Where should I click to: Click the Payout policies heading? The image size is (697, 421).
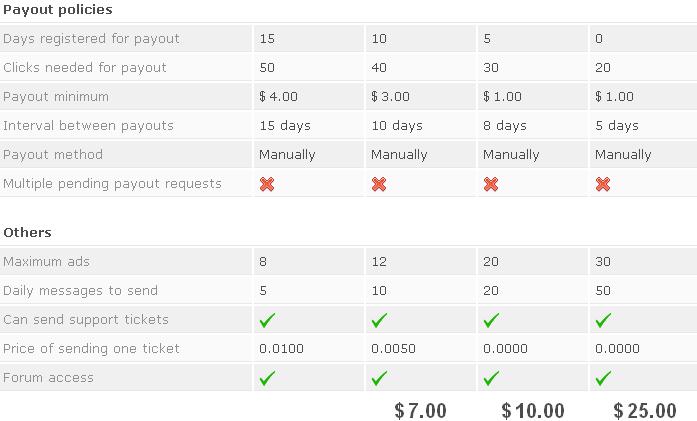point(58,10)
